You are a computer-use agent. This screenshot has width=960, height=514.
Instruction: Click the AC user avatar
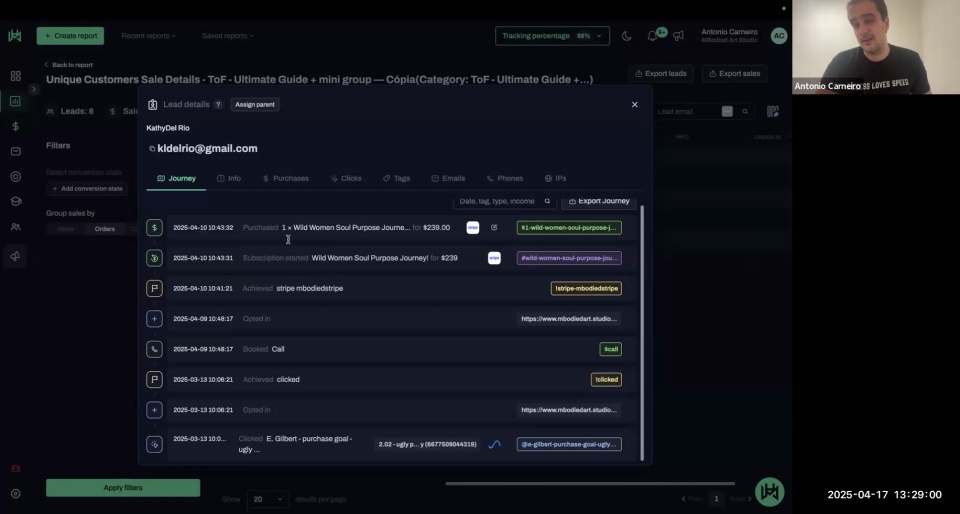click(779, 36)
